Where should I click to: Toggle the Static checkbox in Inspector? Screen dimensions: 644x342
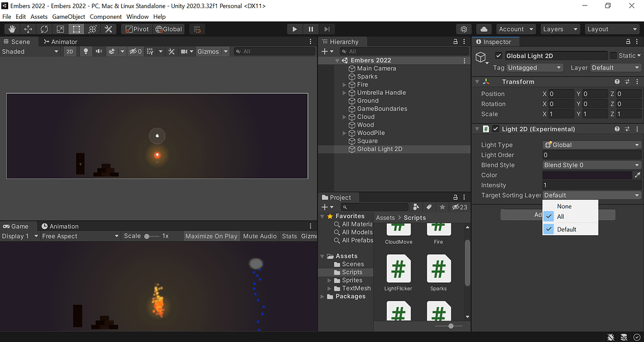point(613,56)
